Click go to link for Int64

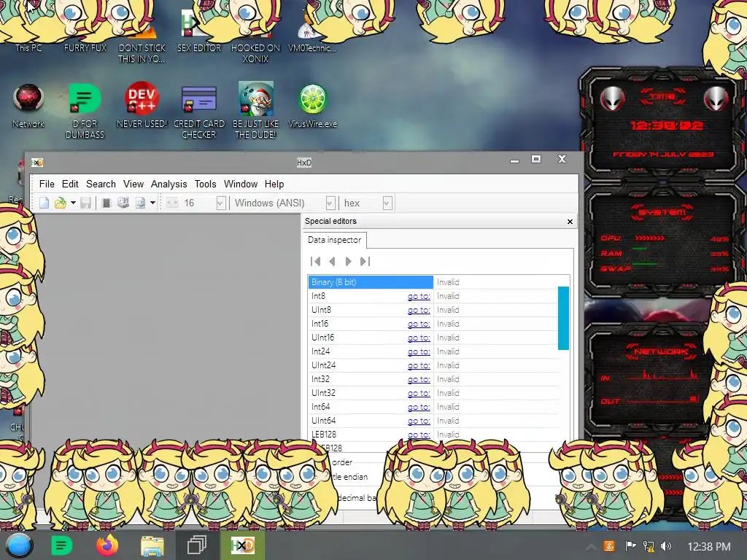[419, 407]
